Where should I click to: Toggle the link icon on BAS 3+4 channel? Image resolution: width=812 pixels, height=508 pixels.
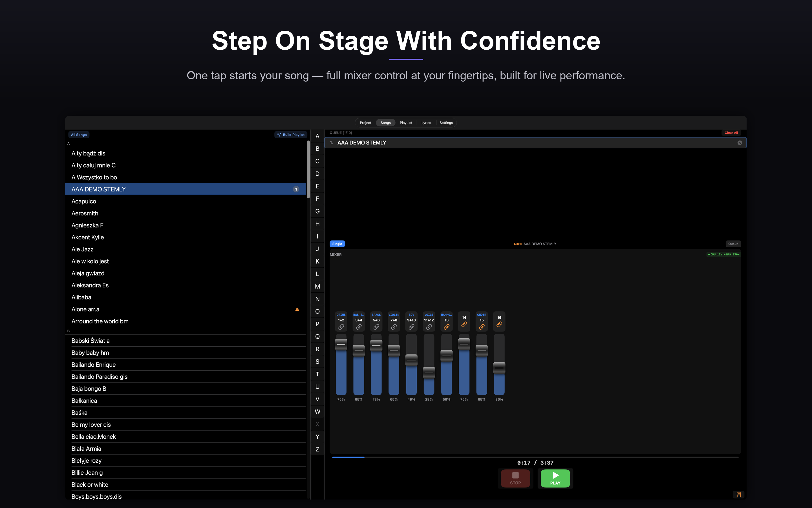coord(358,327)
